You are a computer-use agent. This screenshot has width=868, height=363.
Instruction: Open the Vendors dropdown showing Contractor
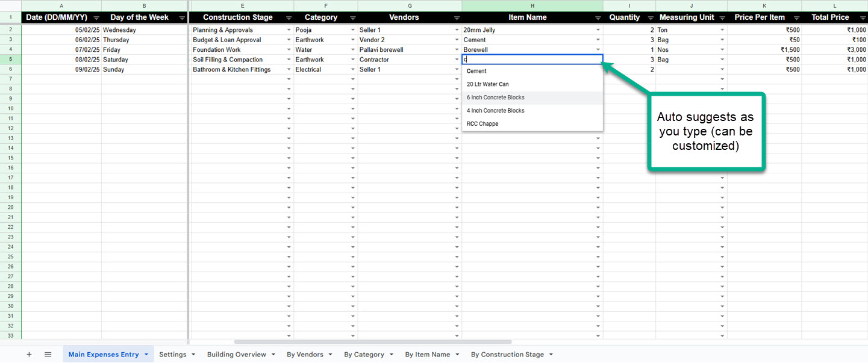[x=456, y=59]
